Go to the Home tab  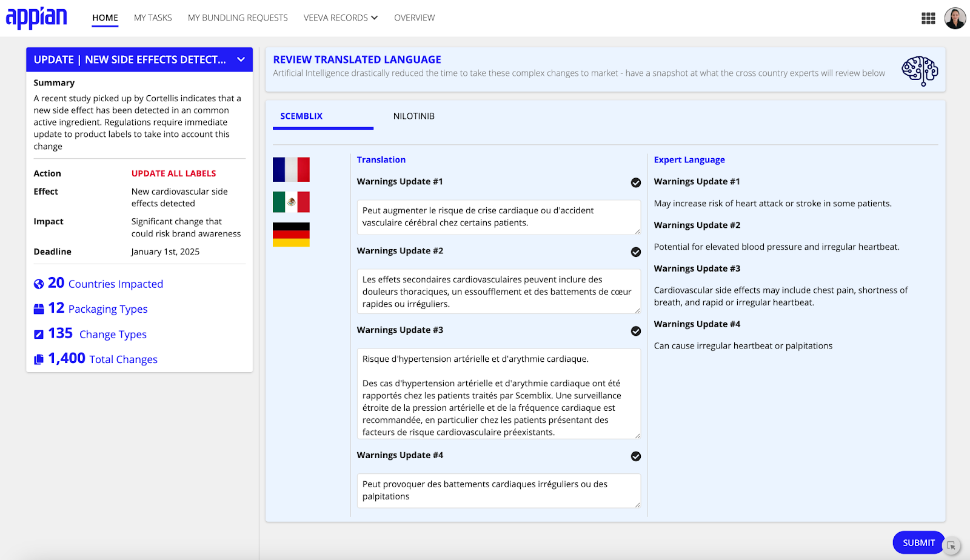(x=105, y=18)
